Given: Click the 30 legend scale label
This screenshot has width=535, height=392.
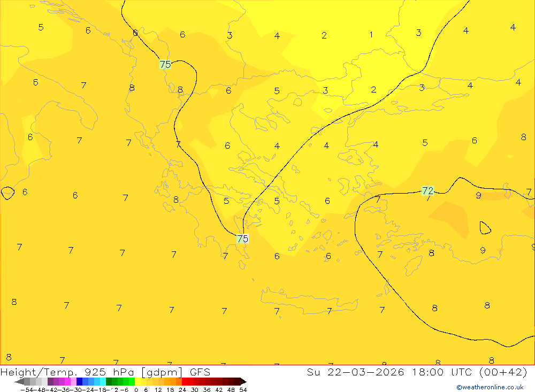Looking at the screenshot, I should click(x=195, y=390).
